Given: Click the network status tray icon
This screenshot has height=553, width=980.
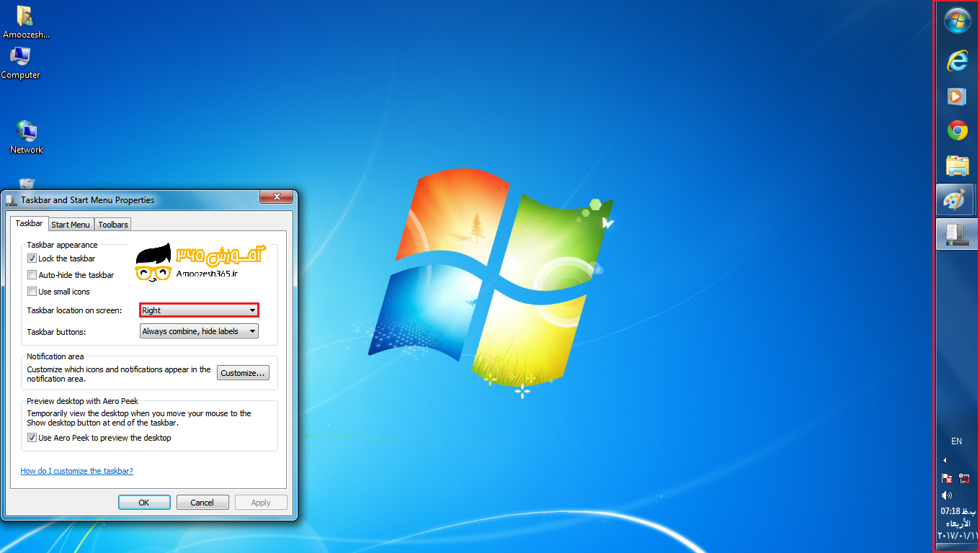Looking at the screenshot, I should [964, 478].
